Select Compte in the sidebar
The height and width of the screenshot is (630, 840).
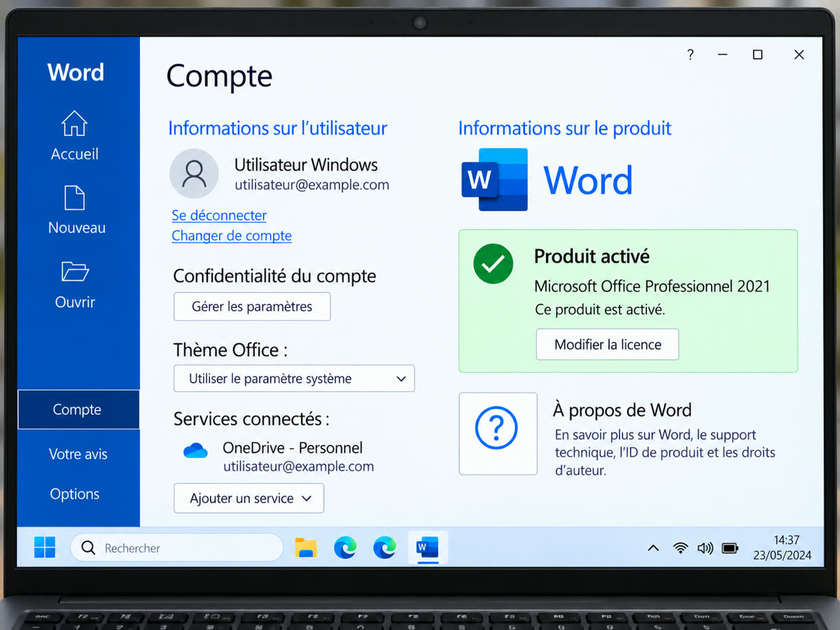tap(78, 409)
